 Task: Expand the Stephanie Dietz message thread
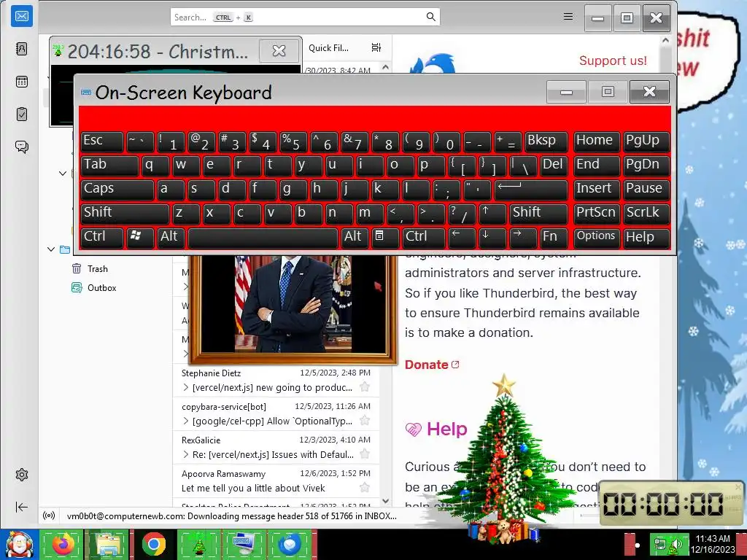click(186, 388)
